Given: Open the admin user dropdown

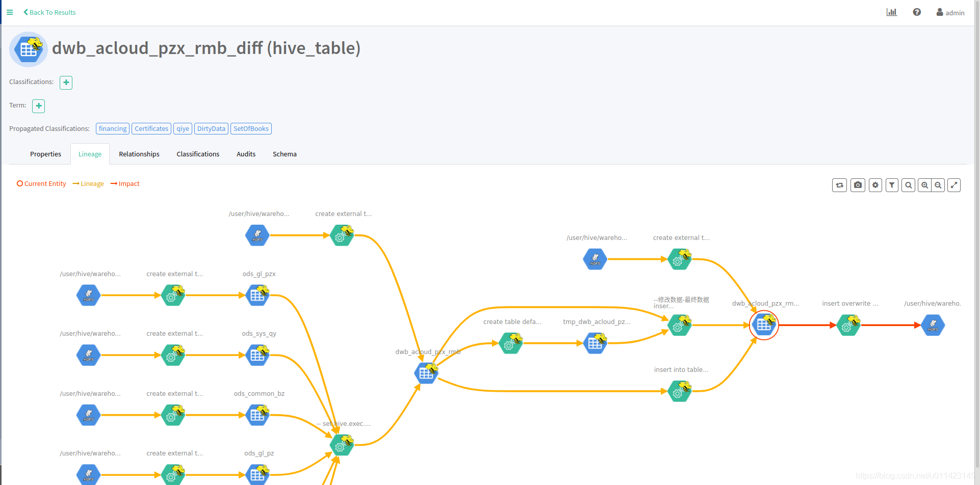Looking at the screenshot, I should click(950, 12).
